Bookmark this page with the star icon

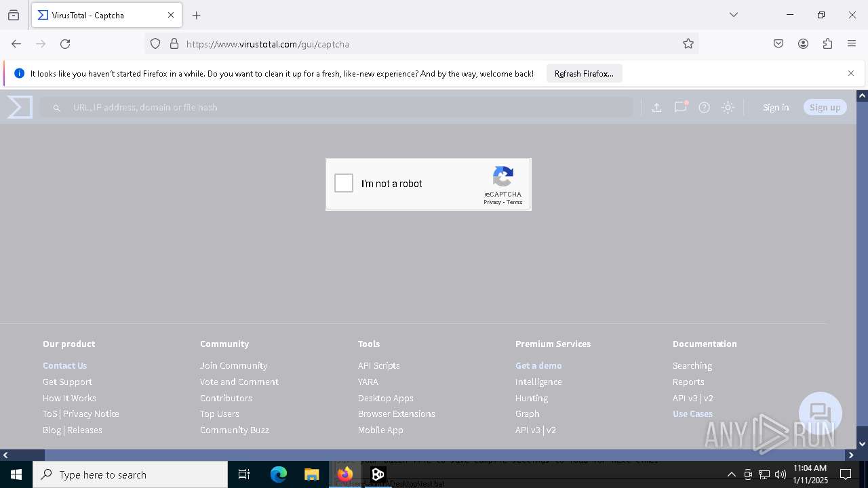[x=688, y=43]
